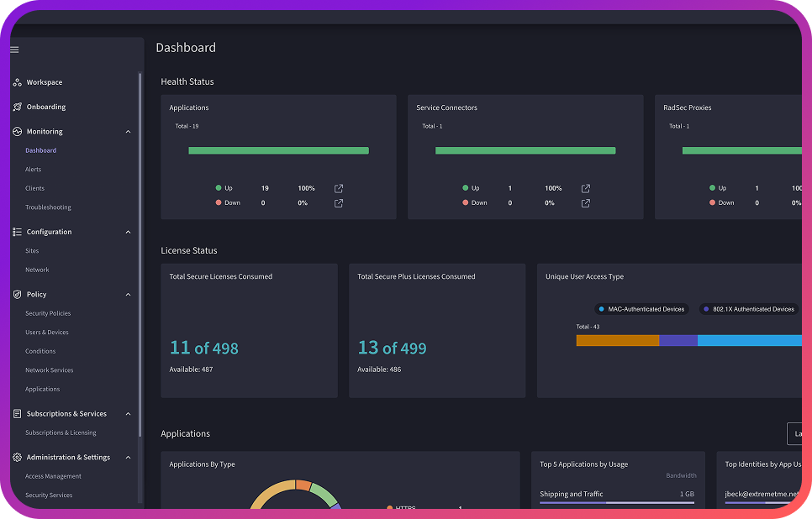Image resolution: width=812 pixels, height=519 pixels.
Task: Open external link for Applications Up status
Action: (338, 188)
